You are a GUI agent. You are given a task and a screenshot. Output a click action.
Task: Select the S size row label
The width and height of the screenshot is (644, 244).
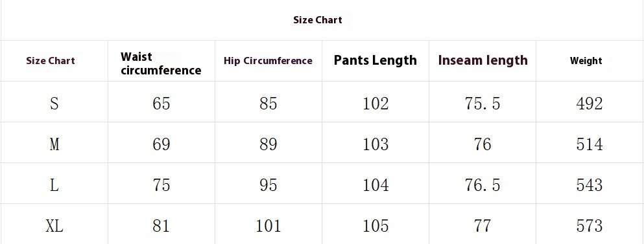[x=54, y=104]
